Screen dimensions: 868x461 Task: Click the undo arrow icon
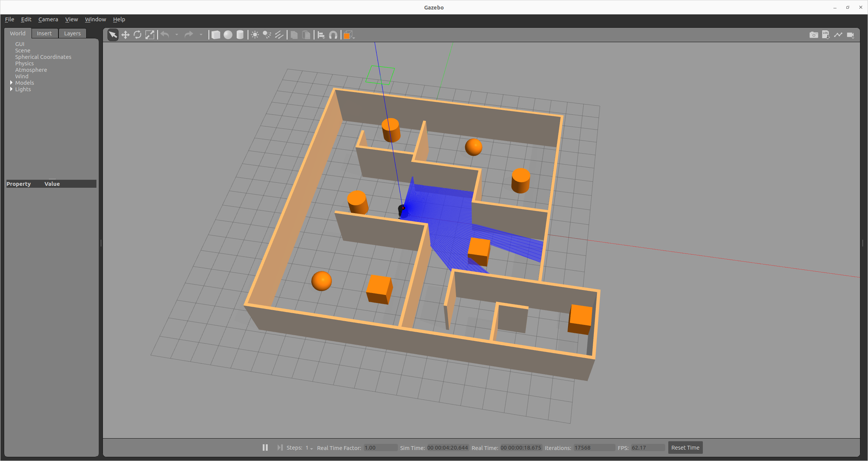pyautogui.click(x=165, y=35)
